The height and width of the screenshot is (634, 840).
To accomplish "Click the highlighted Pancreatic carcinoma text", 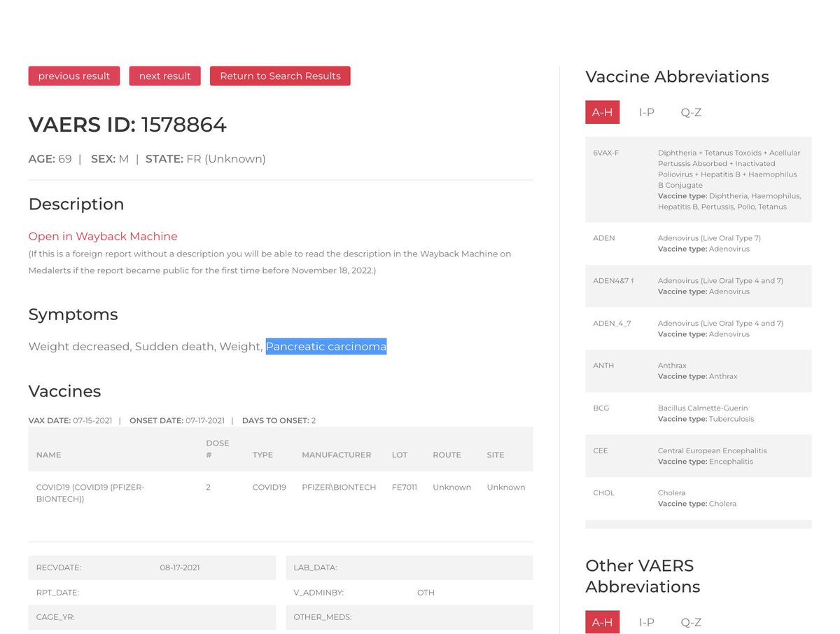I will [325, 347].
